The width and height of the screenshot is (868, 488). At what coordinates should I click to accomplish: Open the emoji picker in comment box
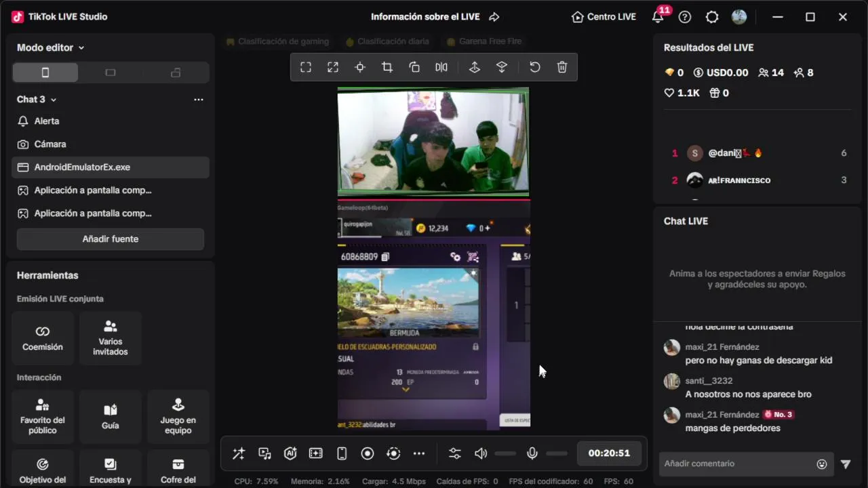click(822, 464)
